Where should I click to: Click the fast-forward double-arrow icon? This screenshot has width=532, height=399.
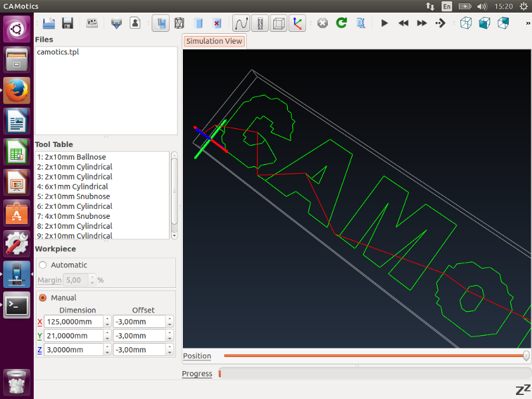[x=422, y=23]
